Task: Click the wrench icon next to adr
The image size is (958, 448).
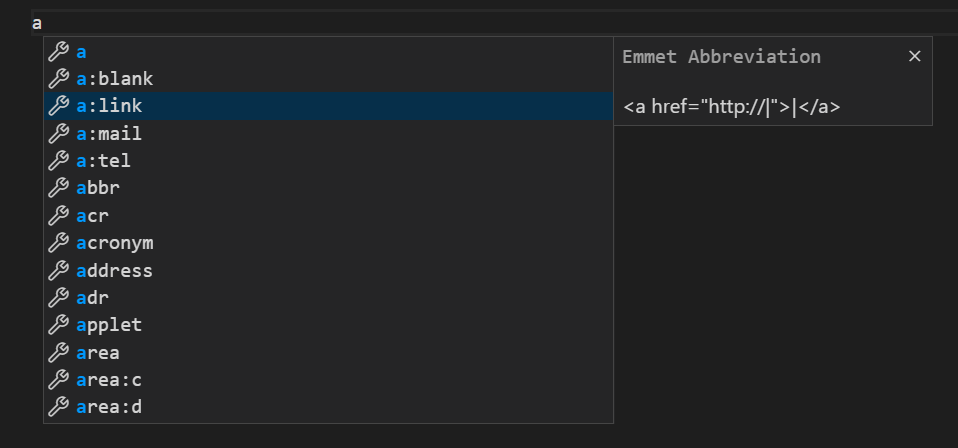Action: pos(59,298)
